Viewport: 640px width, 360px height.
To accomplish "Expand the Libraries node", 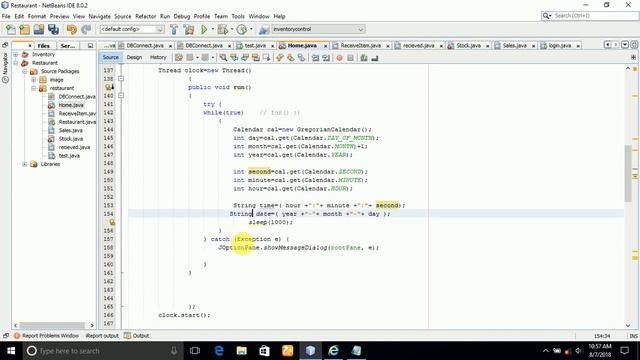I will pos(25,164).
